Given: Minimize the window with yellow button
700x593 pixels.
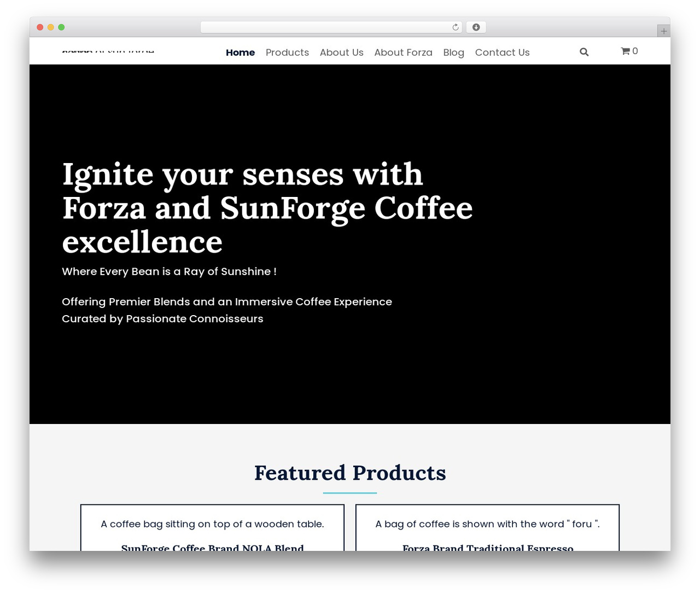Looking at the screenshot, I should coord(51,27).
